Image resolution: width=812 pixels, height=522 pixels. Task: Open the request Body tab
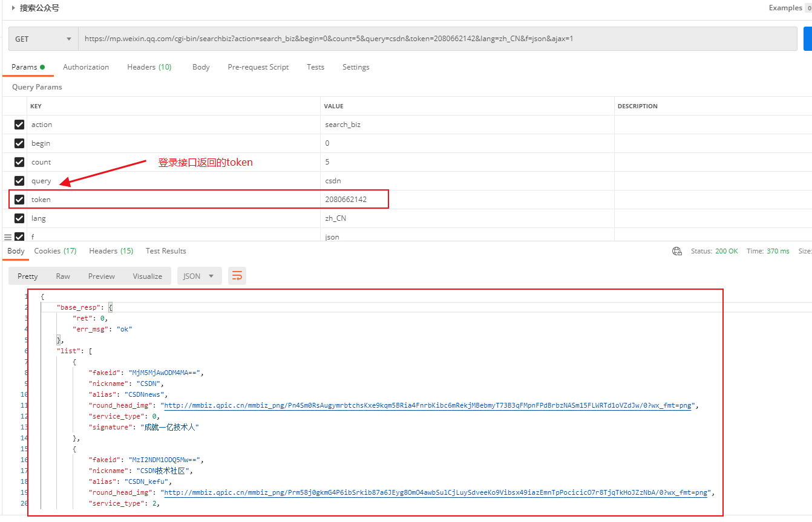point(201,67)
